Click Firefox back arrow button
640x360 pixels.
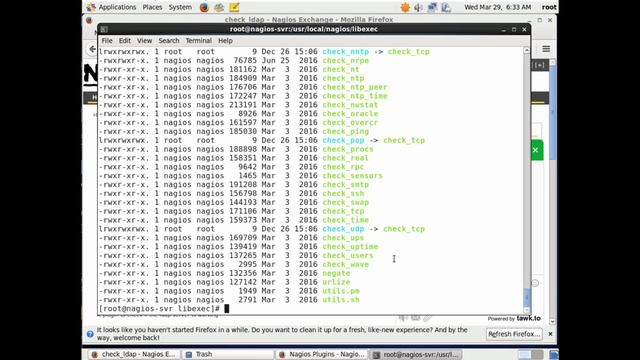coord(93,49)
